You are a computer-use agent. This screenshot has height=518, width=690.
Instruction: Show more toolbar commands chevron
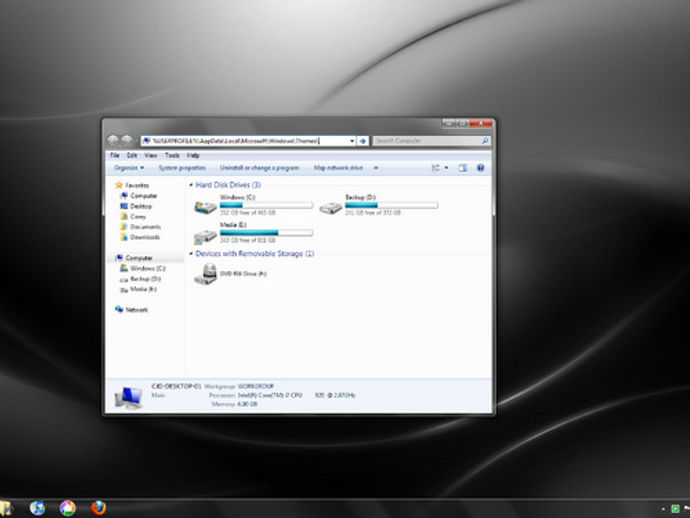pos(376,168)
